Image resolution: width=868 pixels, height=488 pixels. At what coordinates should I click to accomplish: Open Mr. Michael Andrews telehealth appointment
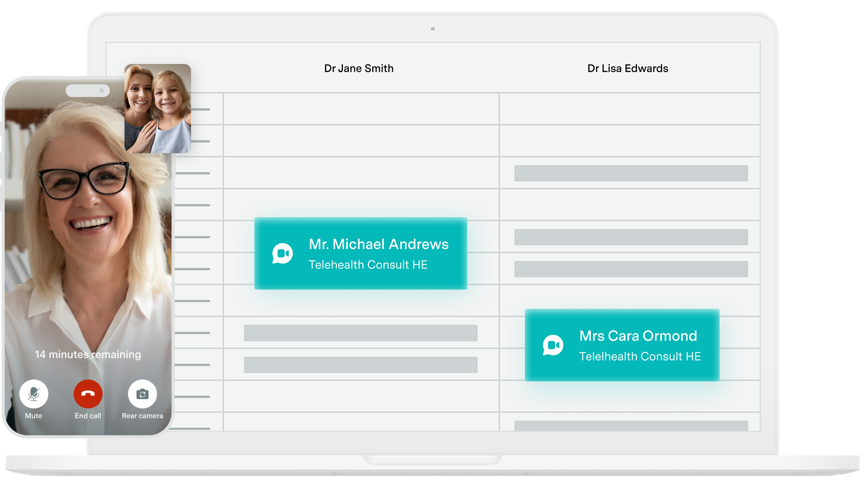[361, 253]
